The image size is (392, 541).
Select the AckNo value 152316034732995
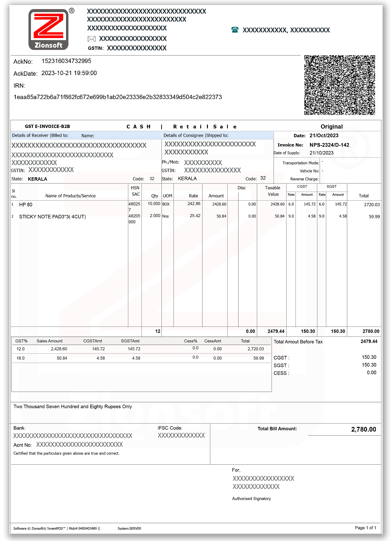pos(66,61)
